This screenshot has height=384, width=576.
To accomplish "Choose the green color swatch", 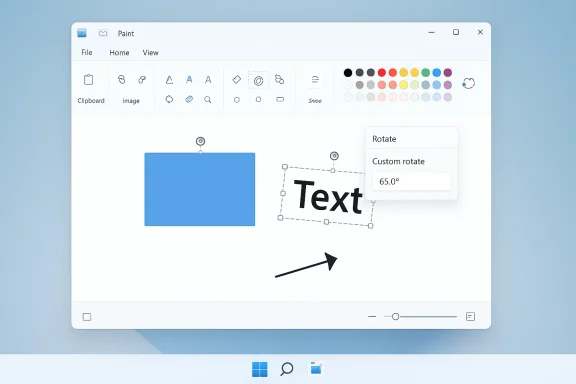I will [x=425, y=73].
